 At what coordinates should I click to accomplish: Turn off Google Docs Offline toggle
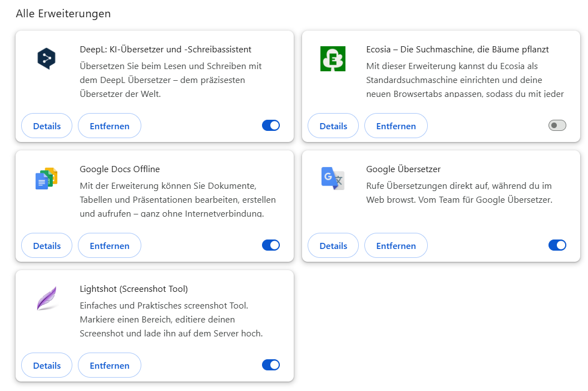click(271, 245)
